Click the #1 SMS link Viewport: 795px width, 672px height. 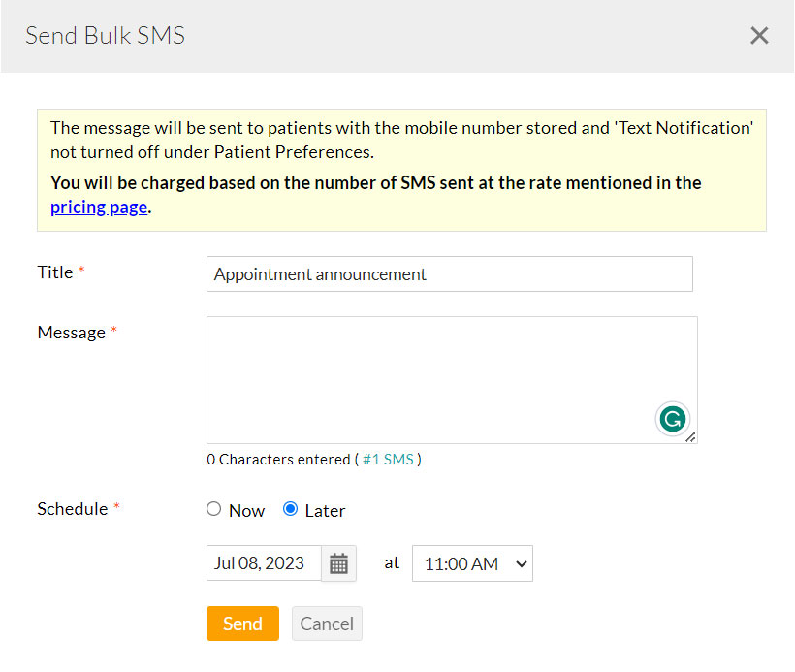(x=389, y=459)
